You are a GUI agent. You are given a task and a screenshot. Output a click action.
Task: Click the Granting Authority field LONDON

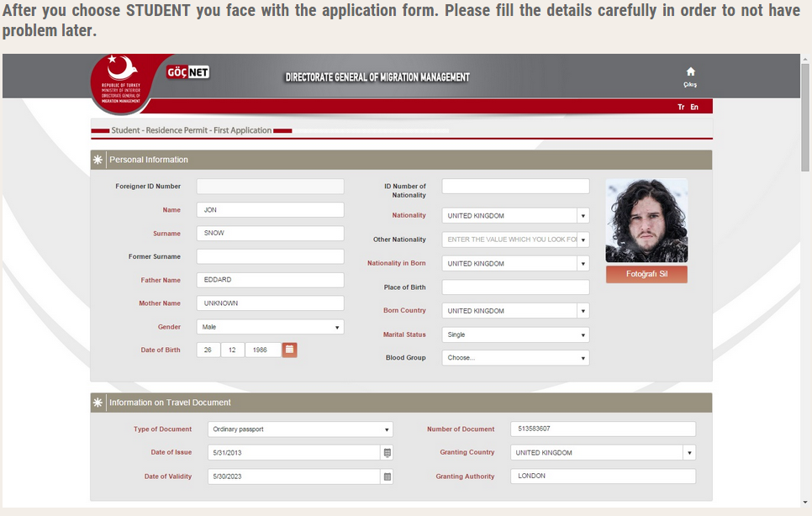pyautogui.click(x=604, y=477)
